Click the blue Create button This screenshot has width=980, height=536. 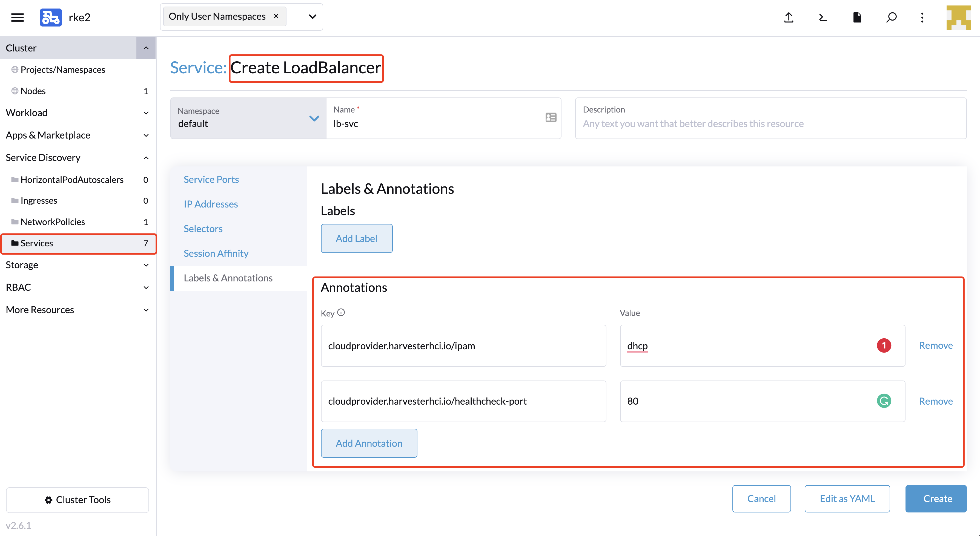(936, 498)
